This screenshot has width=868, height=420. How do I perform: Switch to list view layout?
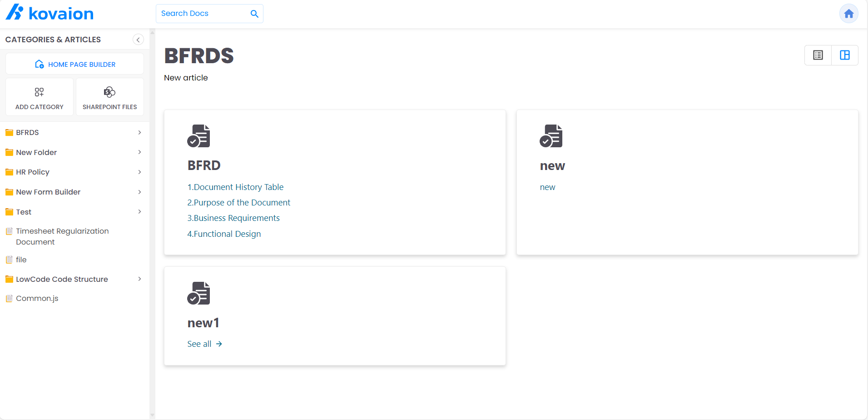pyautogui.click(x=818, y=55)
